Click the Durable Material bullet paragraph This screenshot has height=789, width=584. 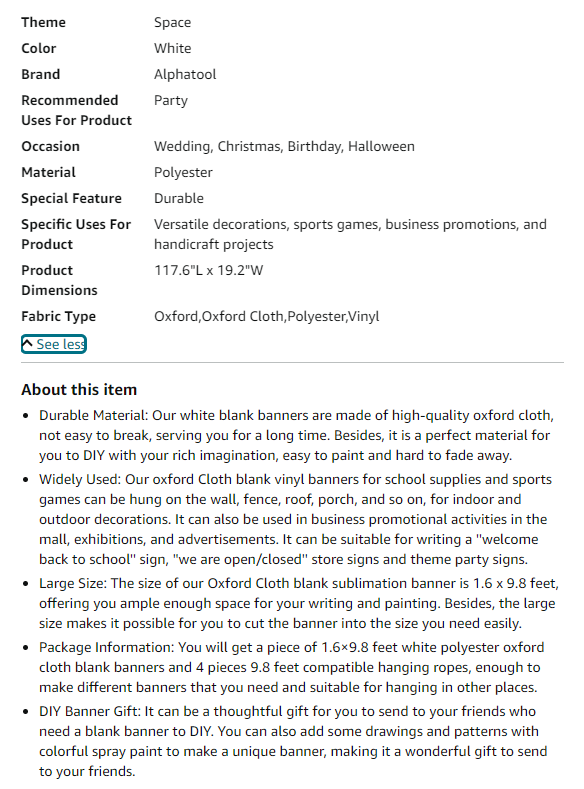(x=297, y=435)
